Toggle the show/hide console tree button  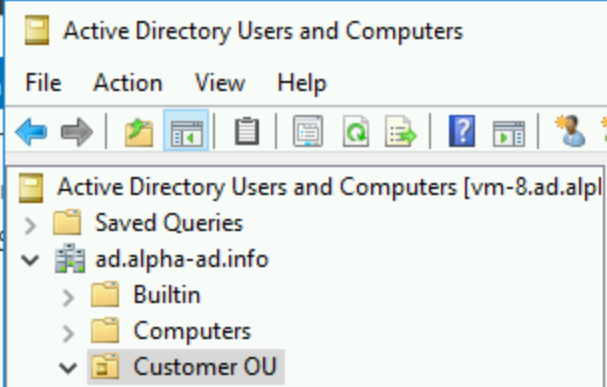click(x=186, y=131)
